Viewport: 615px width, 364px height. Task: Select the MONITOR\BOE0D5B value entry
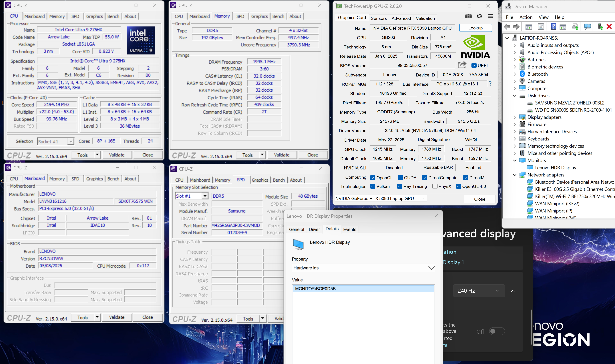(363, 289)
